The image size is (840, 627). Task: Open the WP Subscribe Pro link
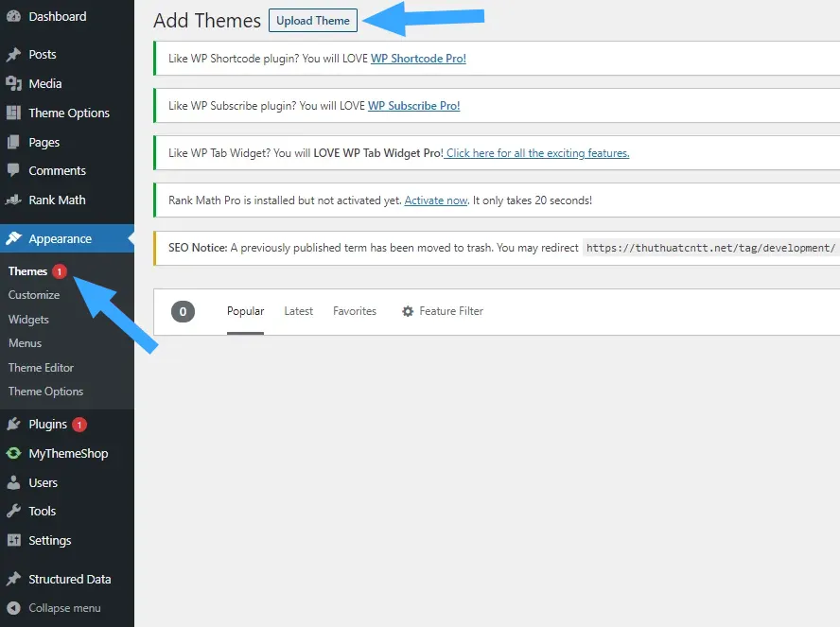pos(413,105)
